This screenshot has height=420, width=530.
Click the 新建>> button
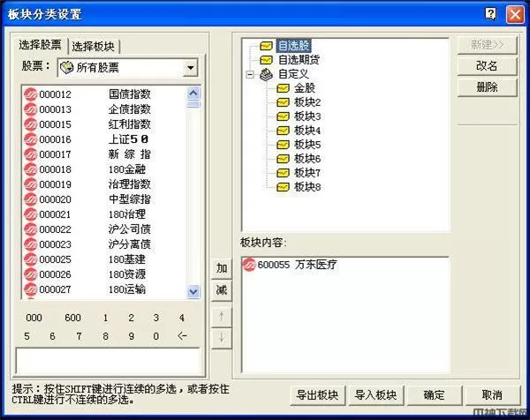(487, 45)
